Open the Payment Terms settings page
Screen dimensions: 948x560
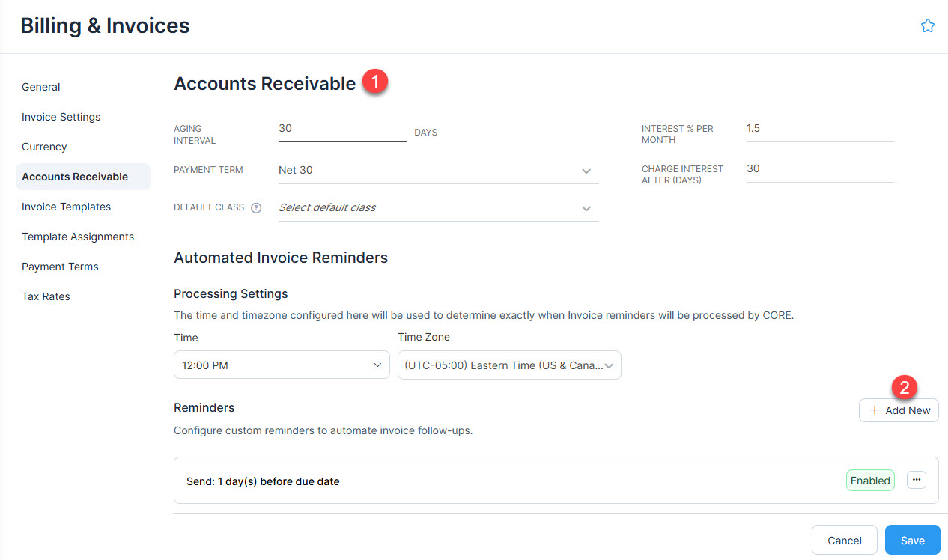tap(60, 267)
